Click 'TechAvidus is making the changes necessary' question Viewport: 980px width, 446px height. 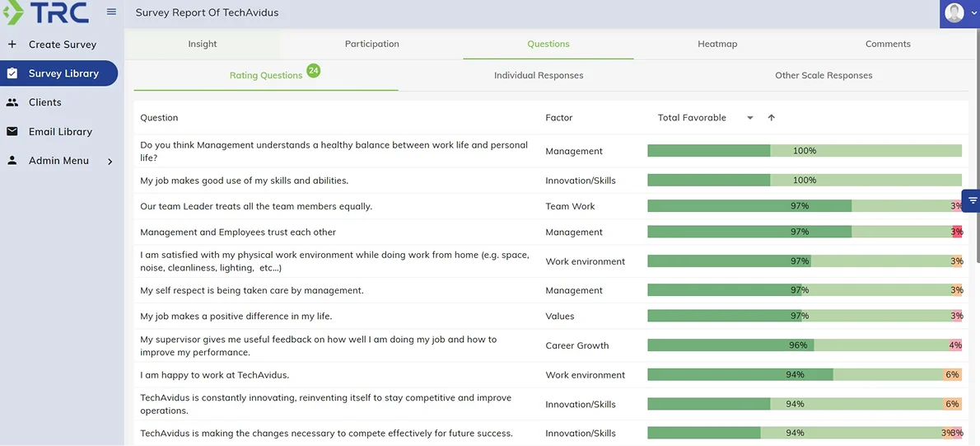tap(326, 433)
